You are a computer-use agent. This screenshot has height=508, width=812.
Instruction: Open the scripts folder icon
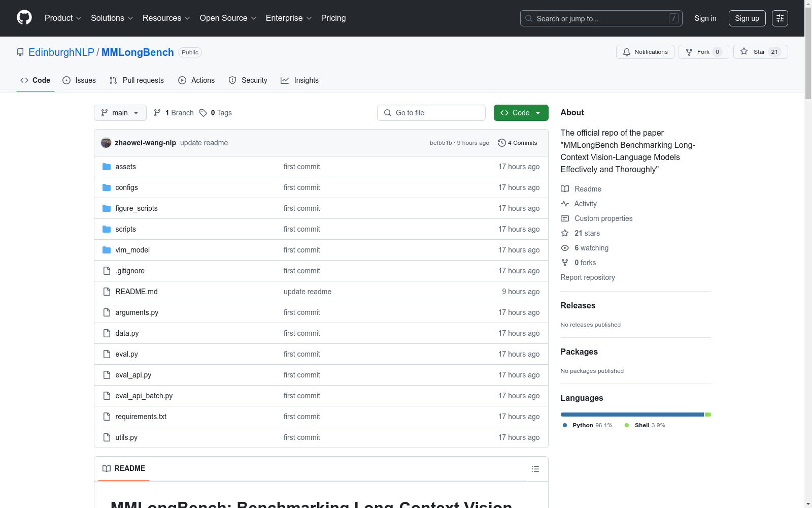tap(107, 229)
